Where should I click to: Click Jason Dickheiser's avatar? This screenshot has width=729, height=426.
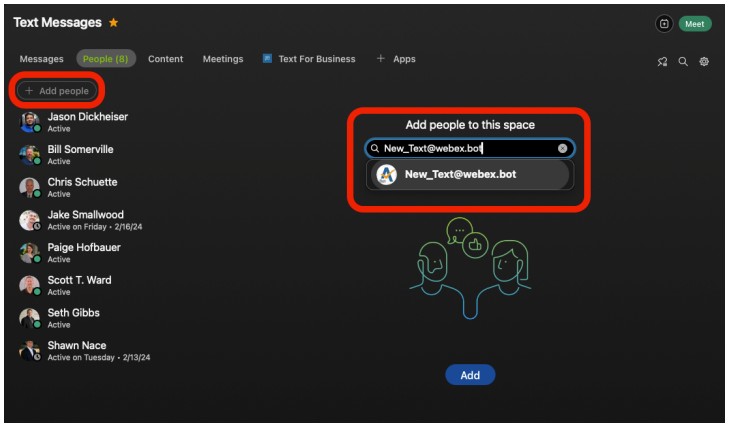(29, 122)
